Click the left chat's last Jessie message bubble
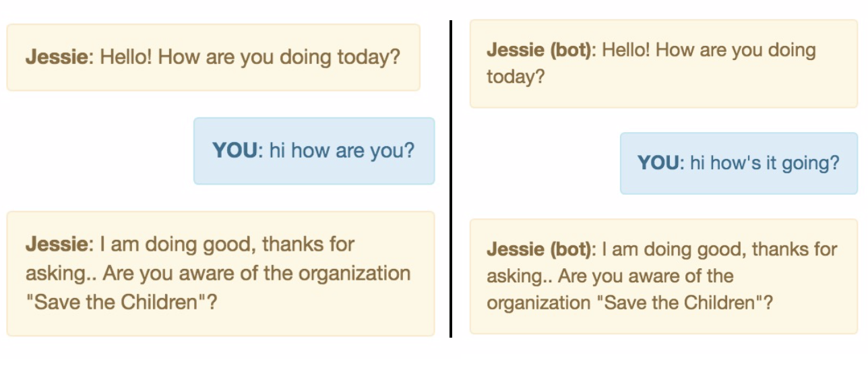This screenshot has height=368, width=868. [x=220, y=273]
